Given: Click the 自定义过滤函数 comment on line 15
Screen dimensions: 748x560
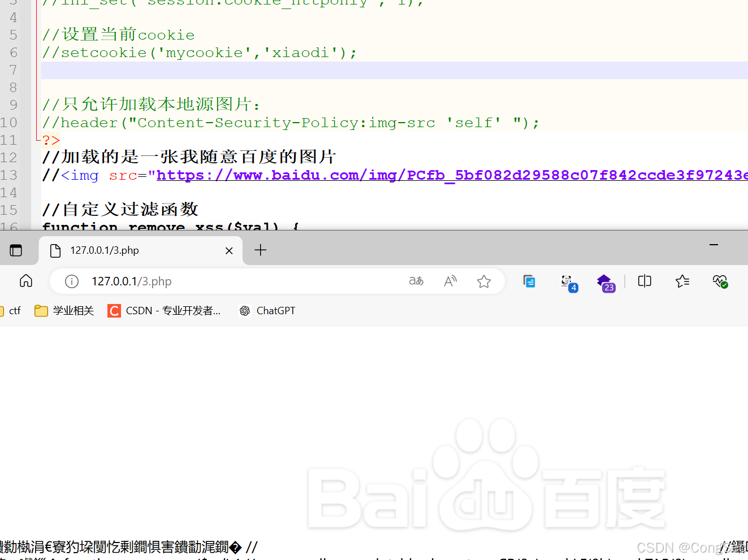Looking at the screenshot, I should pos(120,210).
